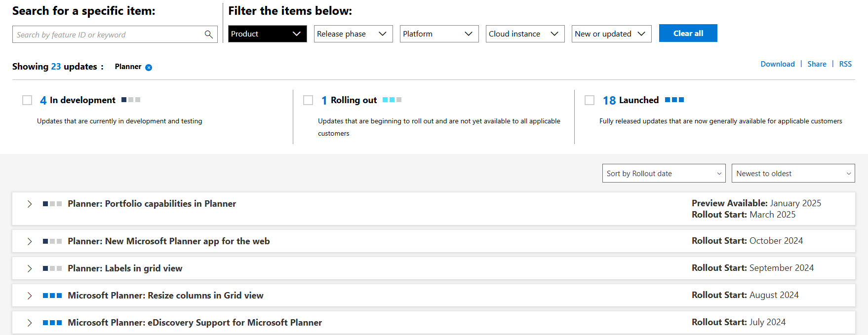Click the Launched status squares icon
The image size is (868, 335).
pos(674,100)
